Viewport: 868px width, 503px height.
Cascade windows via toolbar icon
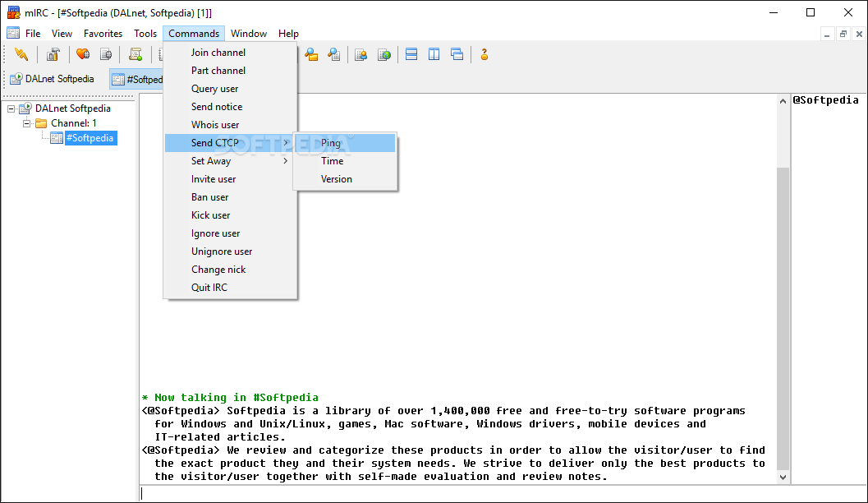(x=457, y=54)
